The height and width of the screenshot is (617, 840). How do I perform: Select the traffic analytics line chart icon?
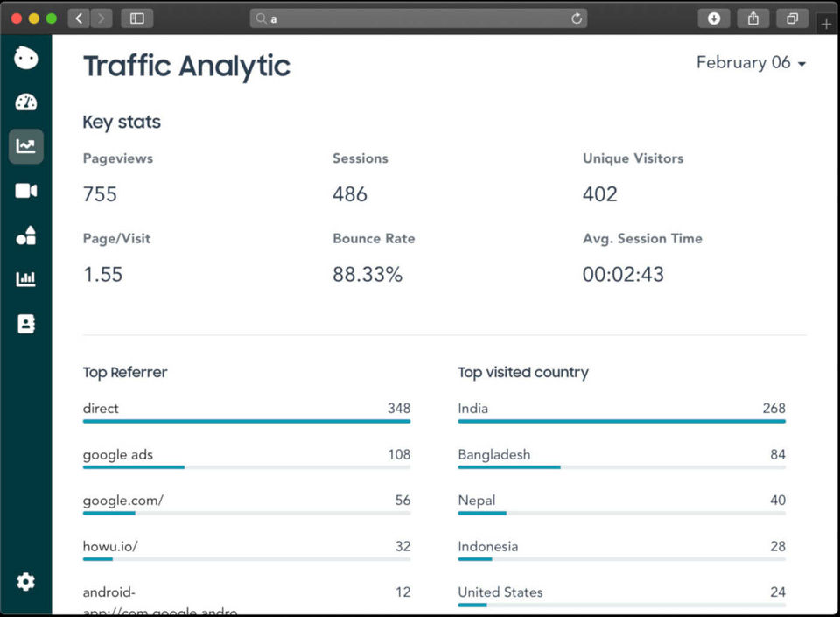[x=25, y=145]
